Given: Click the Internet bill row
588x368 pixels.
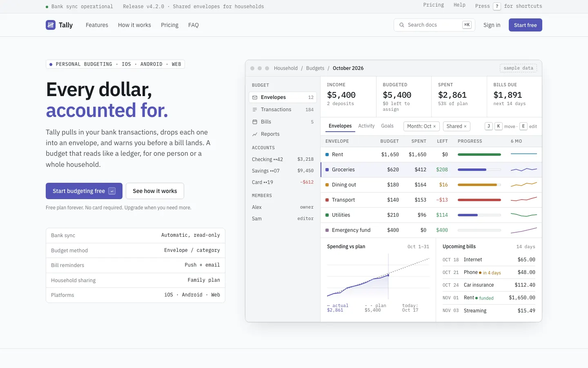Looking at the screenshot, I should point(489,260).
